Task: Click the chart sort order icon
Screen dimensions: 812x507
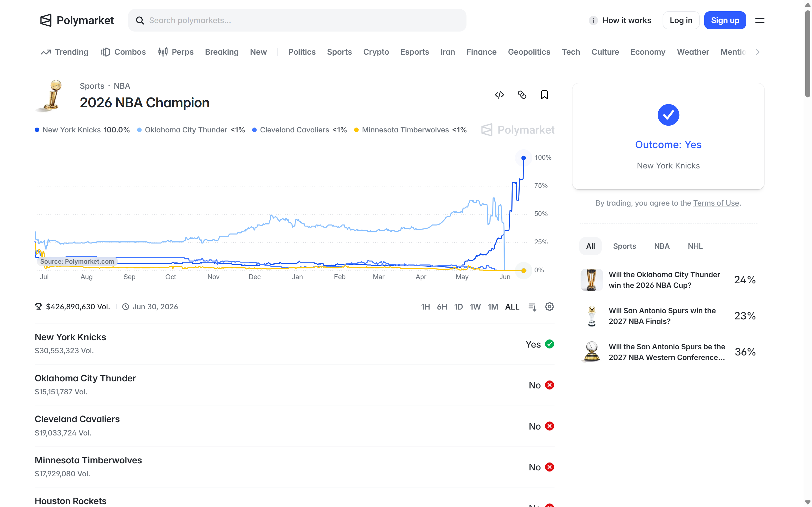Action: coord(532,307)
